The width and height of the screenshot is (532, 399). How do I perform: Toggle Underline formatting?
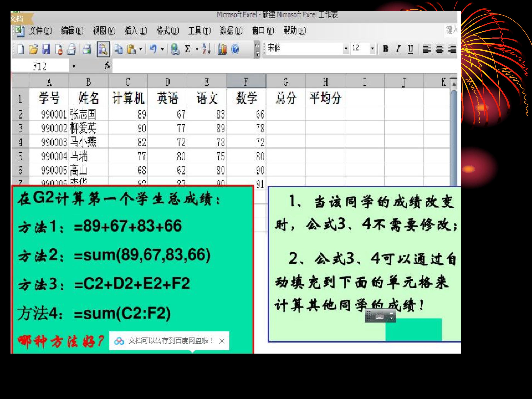tap(410, 49)
